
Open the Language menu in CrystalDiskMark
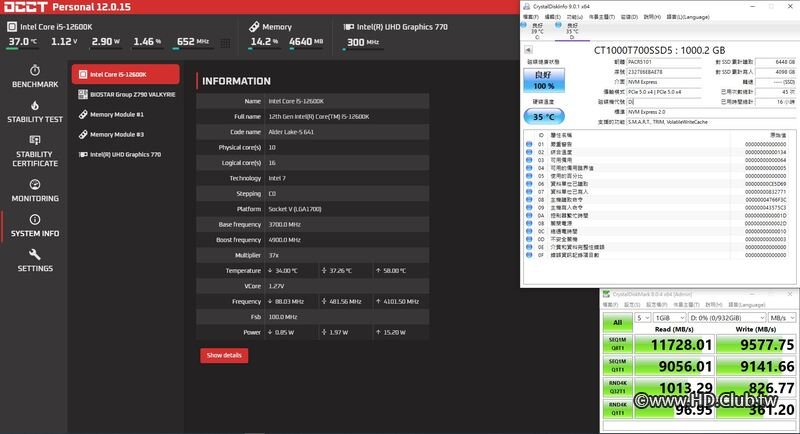[744, 304]
